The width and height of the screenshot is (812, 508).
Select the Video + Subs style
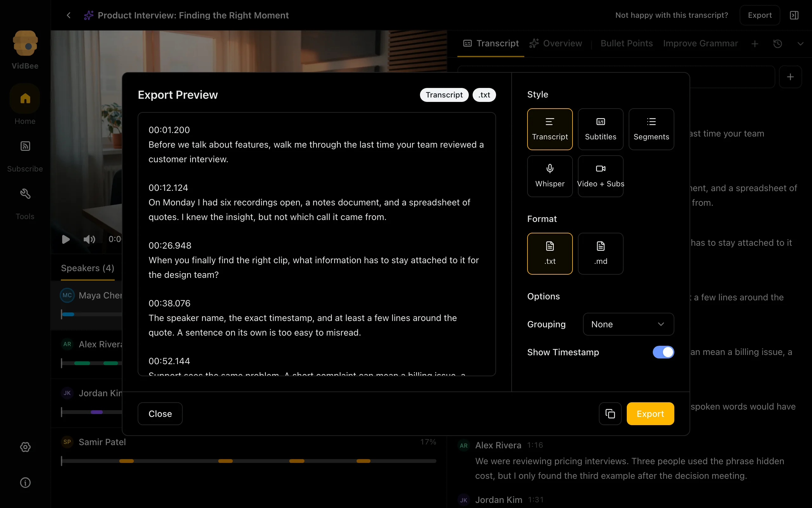600,176
